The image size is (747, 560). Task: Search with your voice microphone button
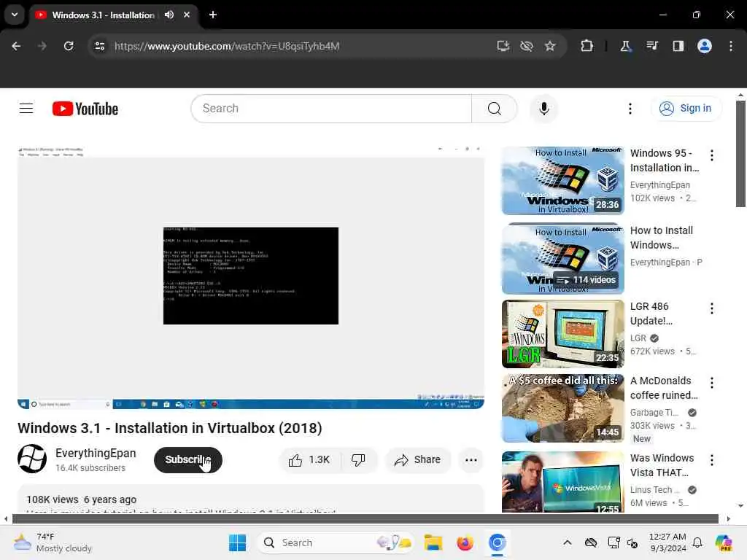(544, 109)
